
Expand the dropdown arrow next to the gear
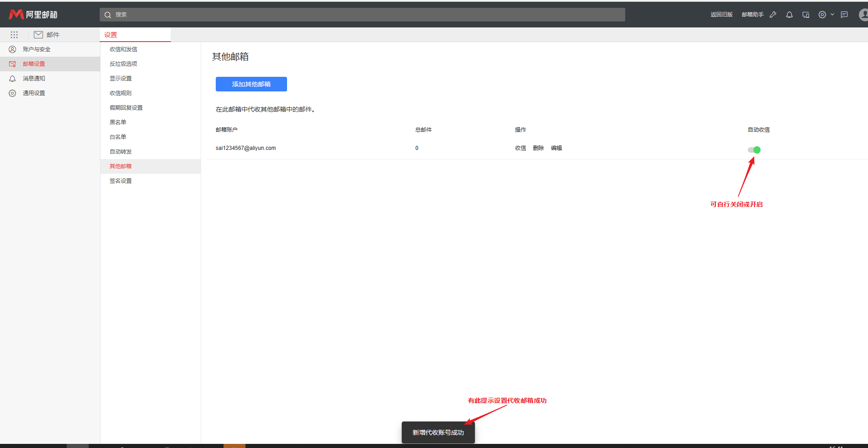point(832,15)
